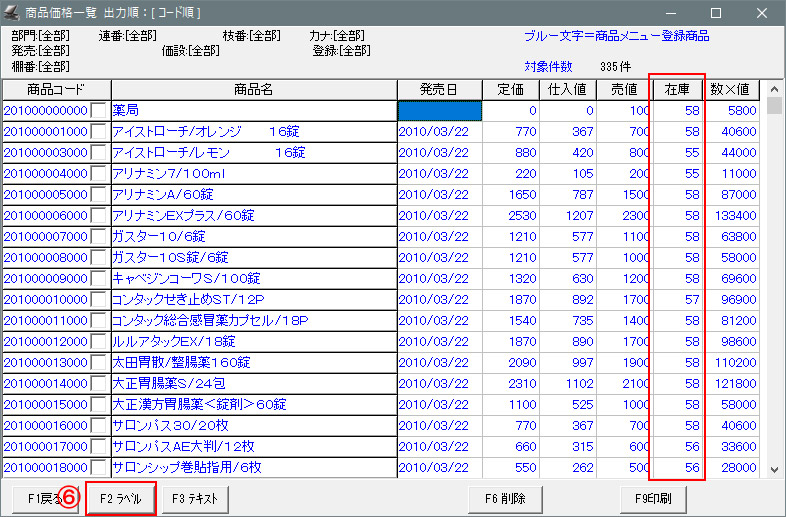Check the box beside 201000005000
786x517 pixels.
pos(99,194)
